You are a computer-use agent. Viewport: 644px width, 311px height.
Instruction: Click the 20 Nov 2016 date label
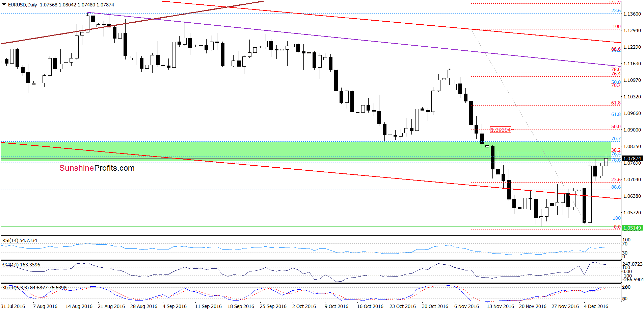click(x=533, y=306)
